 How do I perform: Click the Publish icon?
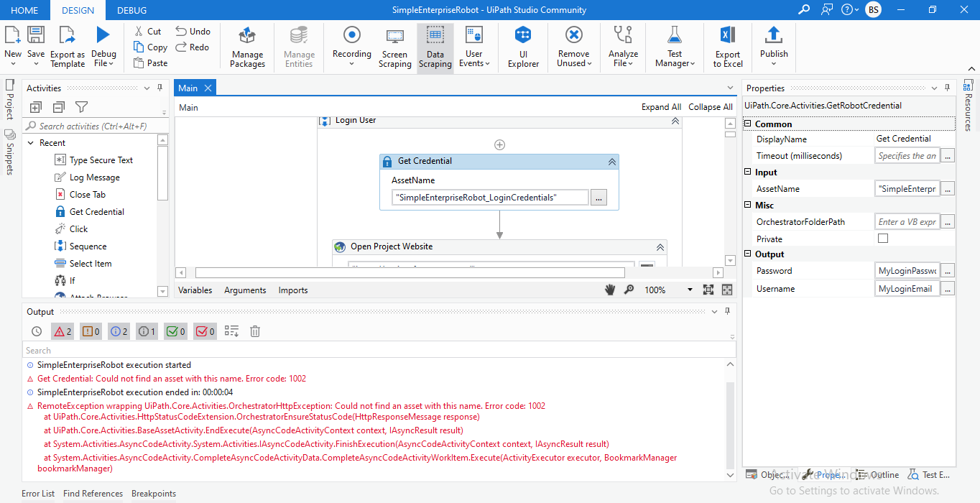(774, 34)
